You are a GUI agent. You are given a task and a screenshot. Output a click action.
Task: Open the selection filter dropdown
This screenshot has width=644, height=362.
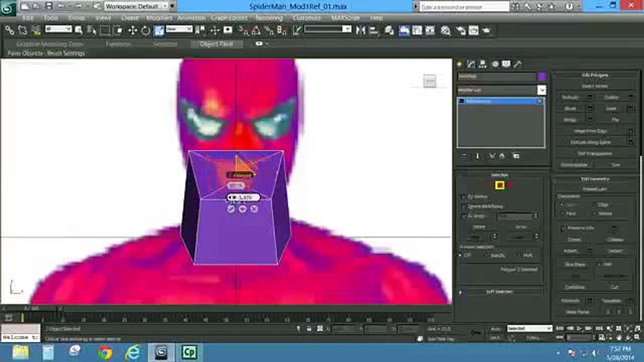point(58,29)
